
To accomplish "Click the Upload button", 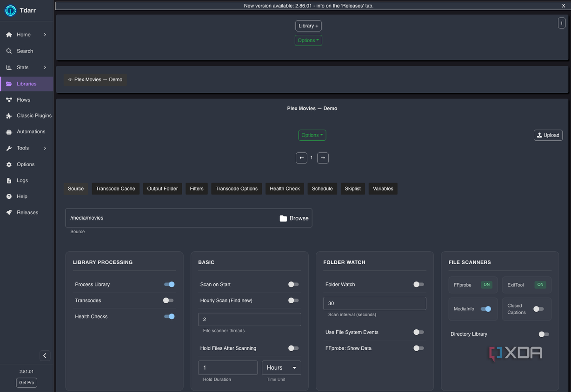I will (x=548, y=135).
